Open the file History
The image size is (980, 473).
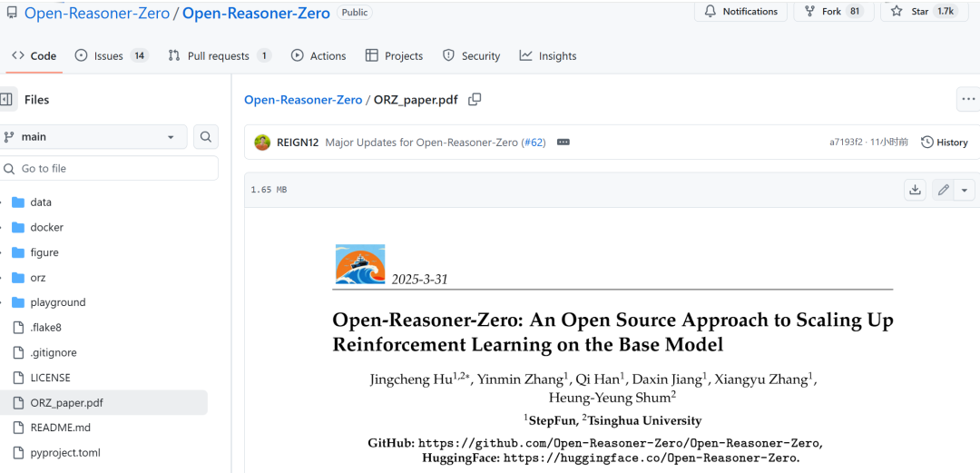[945, 142]
